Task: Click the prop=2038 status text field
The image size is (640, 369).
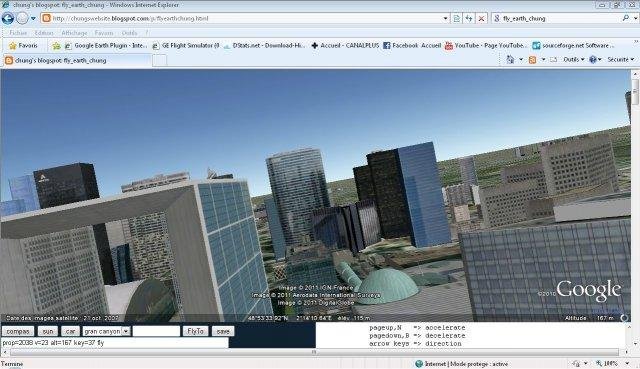Action: point(115,343)
